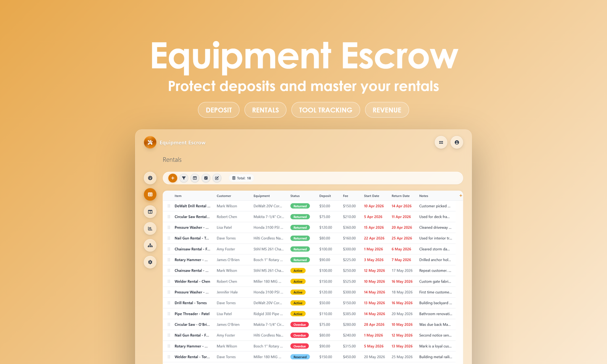607x364 pixels.
Task: Click the Returned badge for Pressure Washer row
Action: [x=300, y=228]
